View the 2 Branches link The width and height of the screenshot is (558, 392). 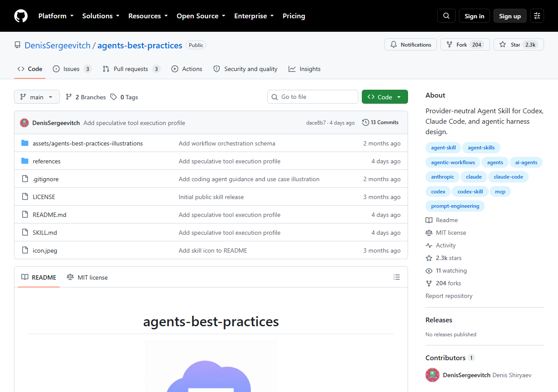point(86,97)
